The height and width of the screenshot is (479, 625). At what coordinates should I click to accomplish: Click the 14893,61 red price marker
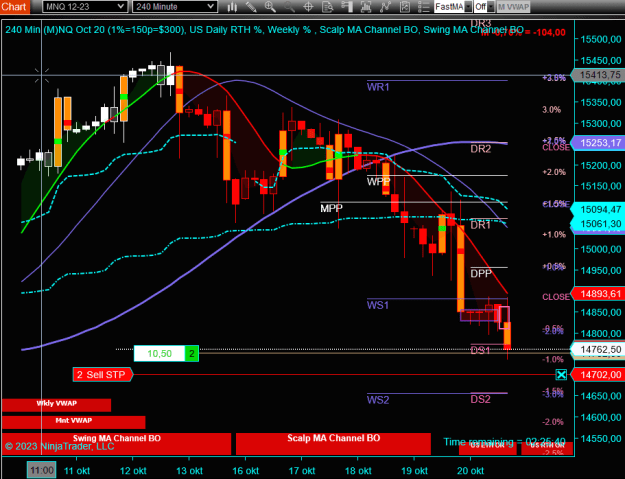click(x=598, y=294)
